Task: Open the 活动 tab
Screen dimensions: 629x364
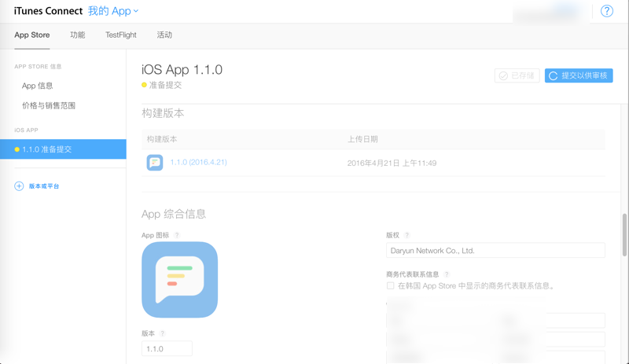Action: [x=164, y=35]
